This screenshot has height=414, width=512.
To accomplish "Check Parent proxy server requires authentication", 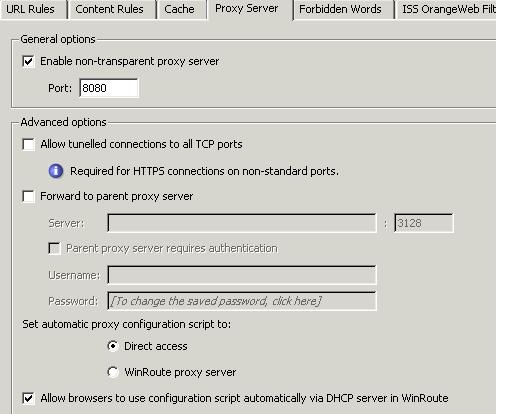I will pyautogui.click(x=54, y=248).
